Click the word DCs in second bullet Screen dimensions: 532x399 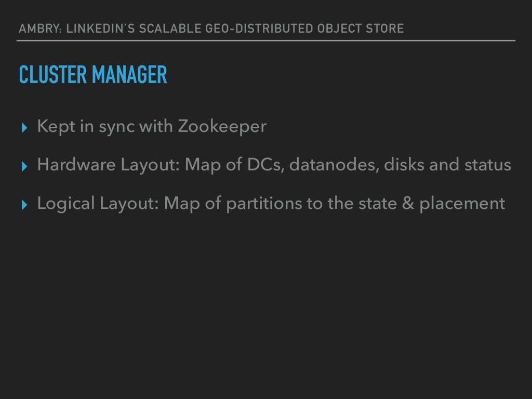point(265,165)
